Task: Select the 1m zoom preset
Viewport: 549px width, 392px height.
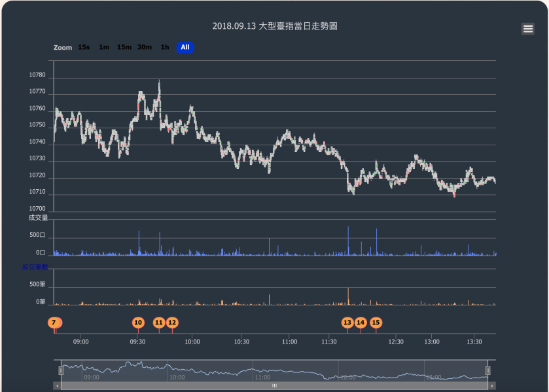Action: click(103, 47)
